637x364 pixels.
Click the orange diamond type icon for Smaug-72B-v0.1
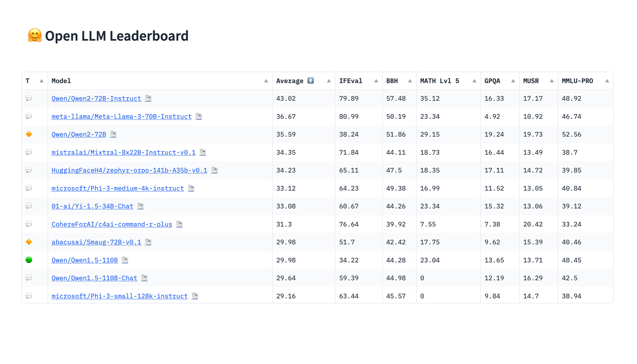click(x=29, y=242)
